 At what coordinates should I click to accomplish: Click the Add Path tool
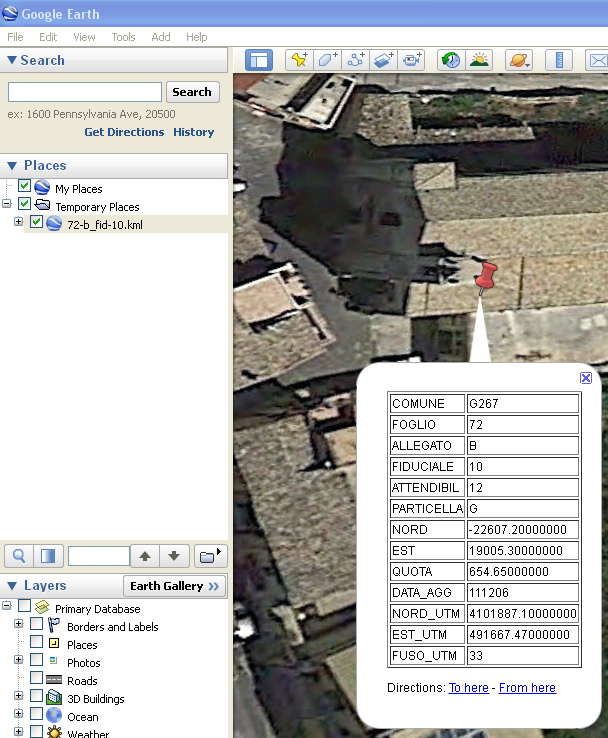click(x=356, y=60)
